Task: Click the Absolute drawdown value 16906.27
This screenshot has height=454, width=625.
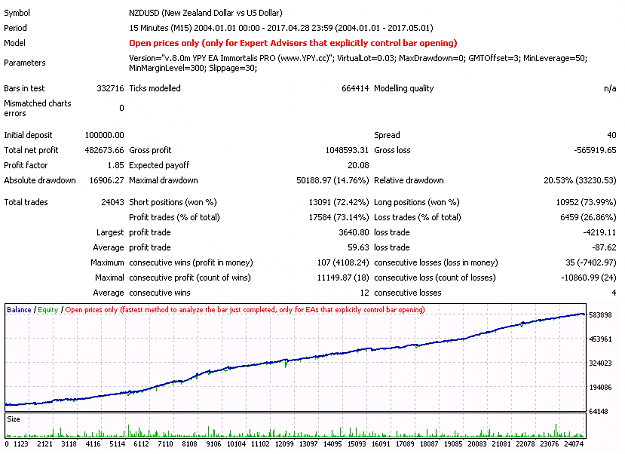Action: click(107, 180)
